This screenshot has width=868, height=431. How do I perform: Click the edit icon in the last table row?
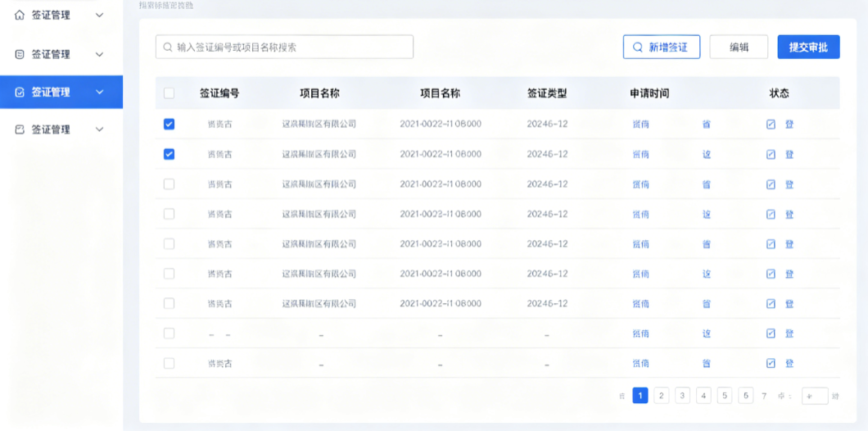point(771,364)
